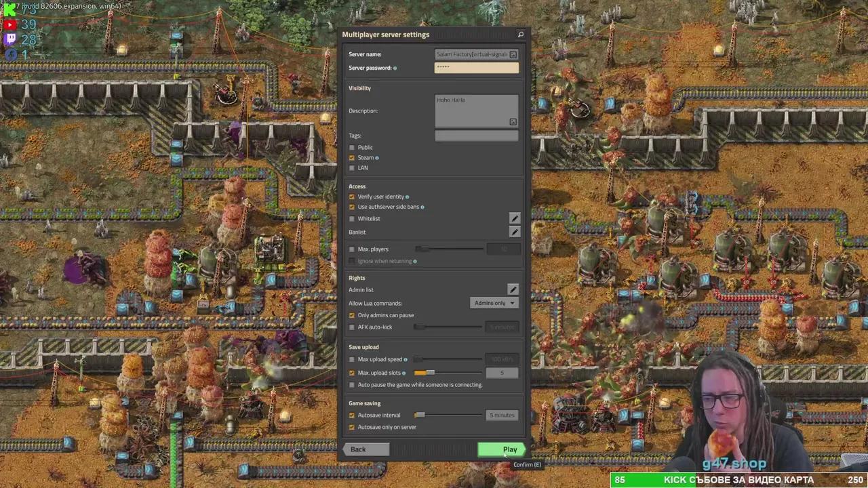Click the 'Multiplayer server settings' title

385,35
